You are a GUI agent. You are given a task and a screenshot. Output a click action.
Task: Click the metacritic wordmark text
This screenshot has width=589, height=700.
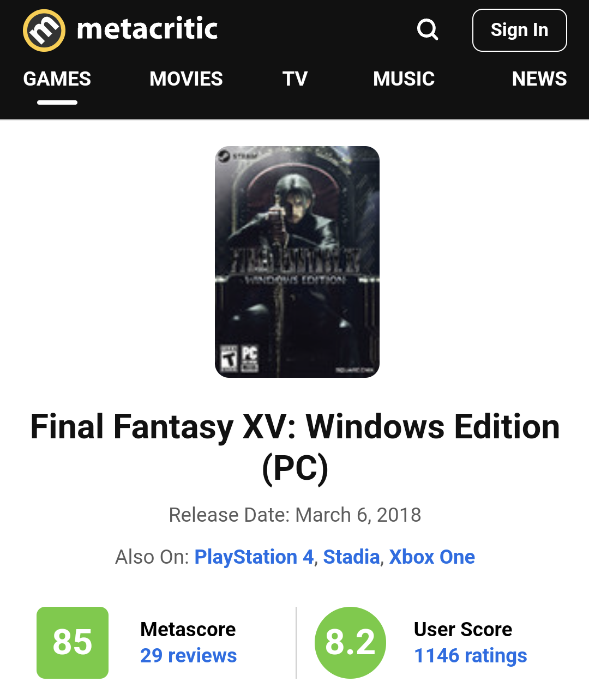click(x=147, y=29)
